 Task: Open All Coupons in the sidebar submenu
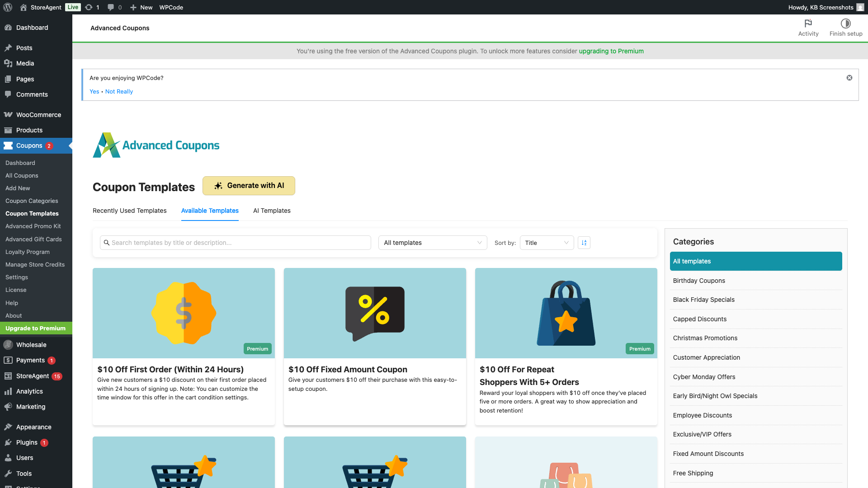pyautogui.click(x=22, y=175)
